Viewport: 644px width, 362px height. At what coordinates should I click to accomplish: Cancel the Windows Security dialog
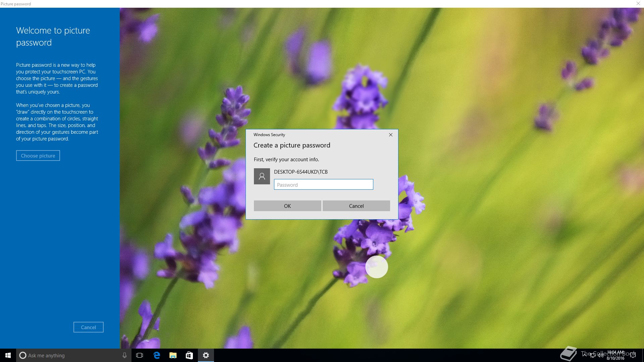click(356, 206)
